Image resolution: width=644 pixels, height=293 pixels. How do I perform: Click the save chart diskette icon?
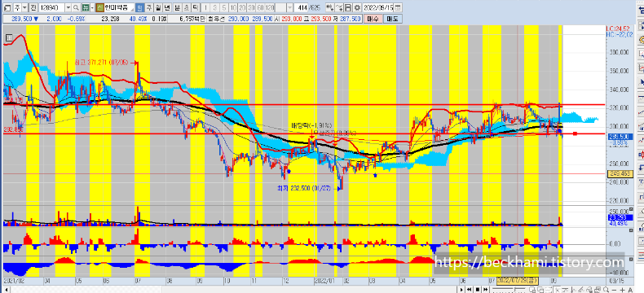pyautogui.click(x=348, y=8)
